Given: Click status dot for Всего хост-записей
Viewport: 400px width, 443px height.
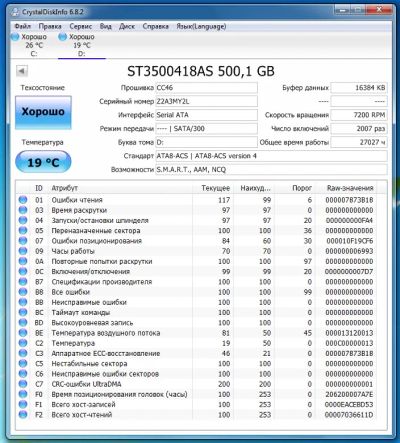Looking at the screenshot, I should point(23,404).
